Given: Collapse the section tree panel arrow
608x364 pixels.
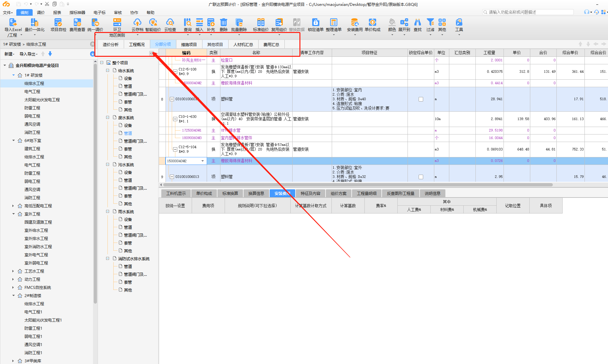Looking at the screenshot, I should coord(152,53).
